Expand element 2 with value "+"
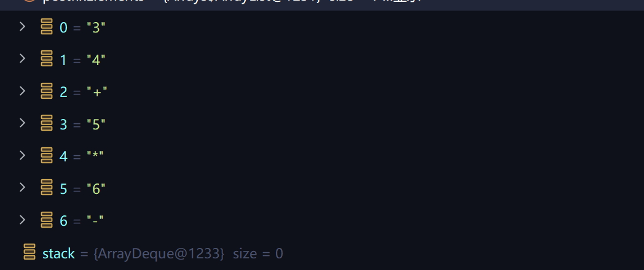The height and width of the screenshot is (270, 644). click(x=23, y=91)
